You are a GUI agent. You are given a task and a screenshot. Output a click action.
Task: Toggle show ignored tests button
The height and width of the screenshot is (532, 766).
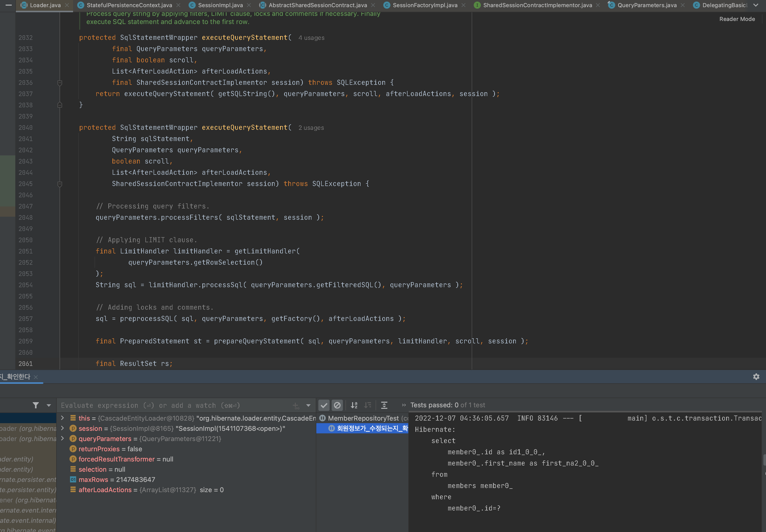(337, 405)
